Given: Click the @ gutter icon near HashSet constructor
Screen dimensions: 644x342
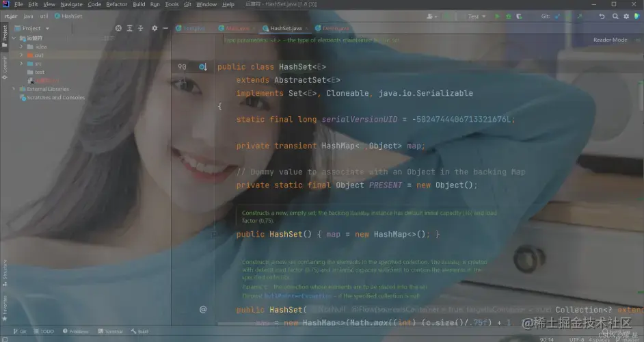Looking at the screenshot, I should coord(203,310).
